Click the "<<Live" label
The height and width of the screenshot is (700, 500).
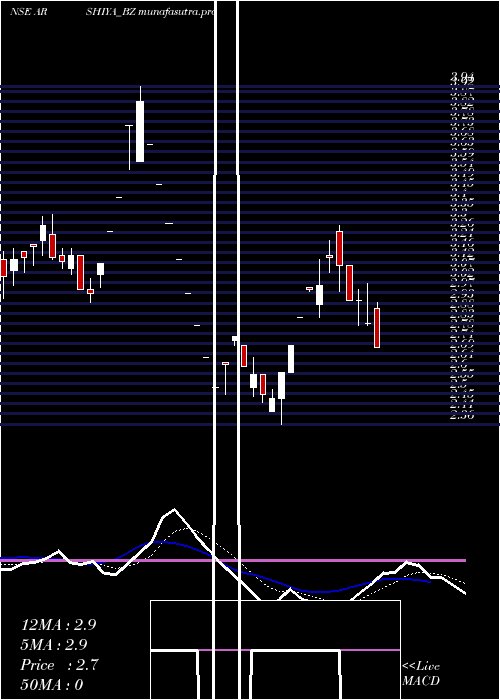click(421, 667)
